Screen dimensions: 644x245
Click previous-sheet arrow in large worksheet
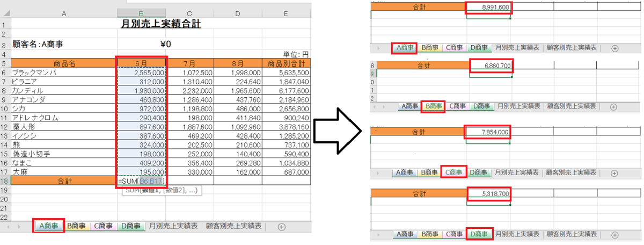click(x=10, y=227)
